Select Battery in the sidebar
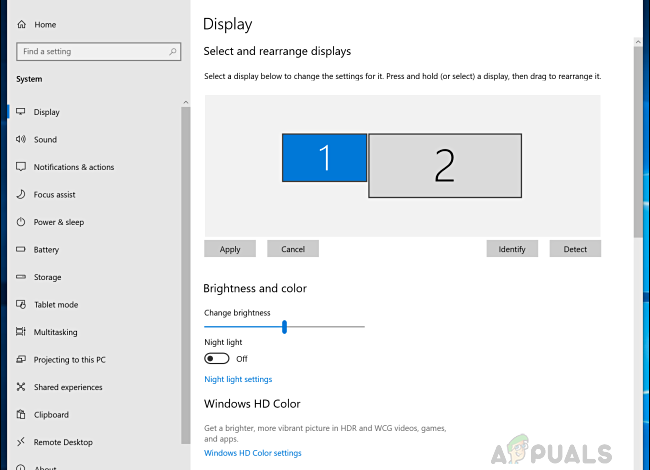The height and width of the screenshot is (470, 650). 46,250
